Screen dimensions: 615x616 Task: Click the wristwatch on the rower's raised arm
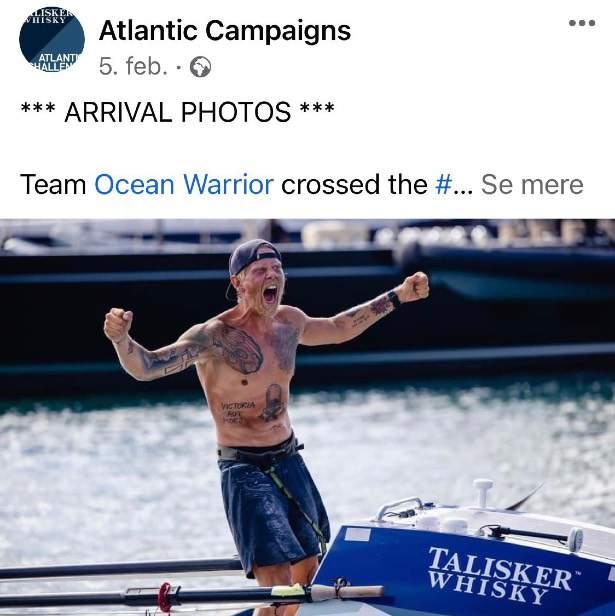393,299
